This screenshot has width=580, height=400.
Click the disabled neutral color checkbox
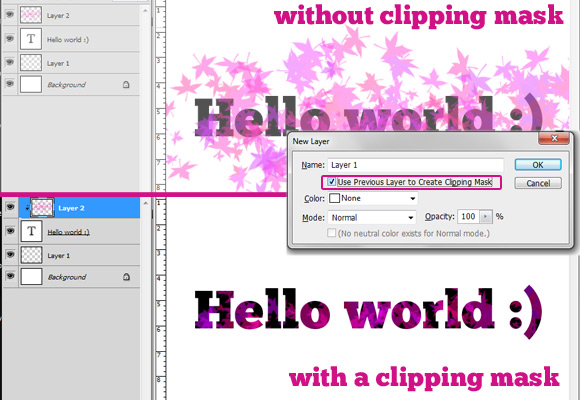pos(332,233)
